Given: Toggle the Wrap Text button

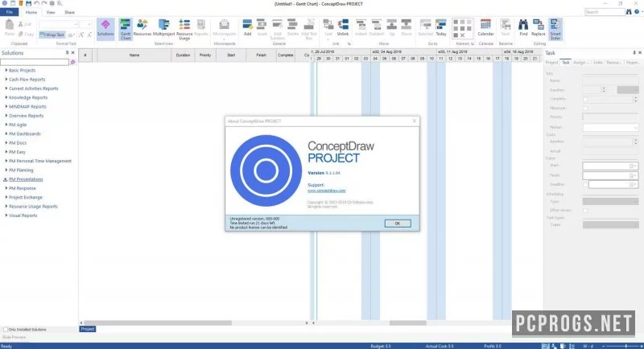Looking at the screenshot, I should coord(52,35).
